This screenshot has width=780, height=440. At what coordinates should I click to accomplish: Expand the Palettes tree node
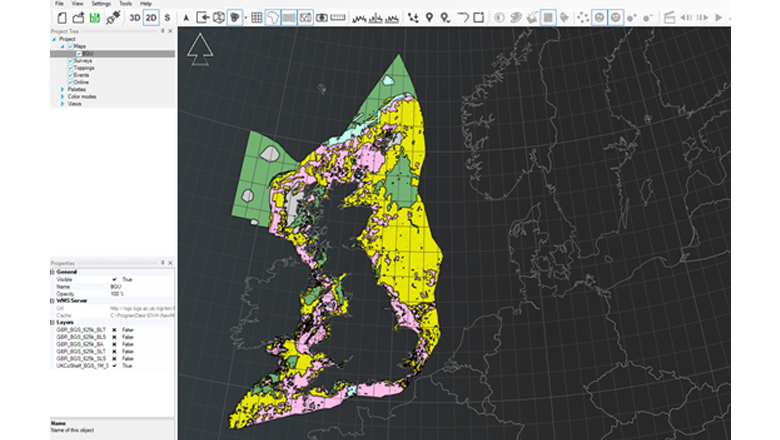(62, 89)
